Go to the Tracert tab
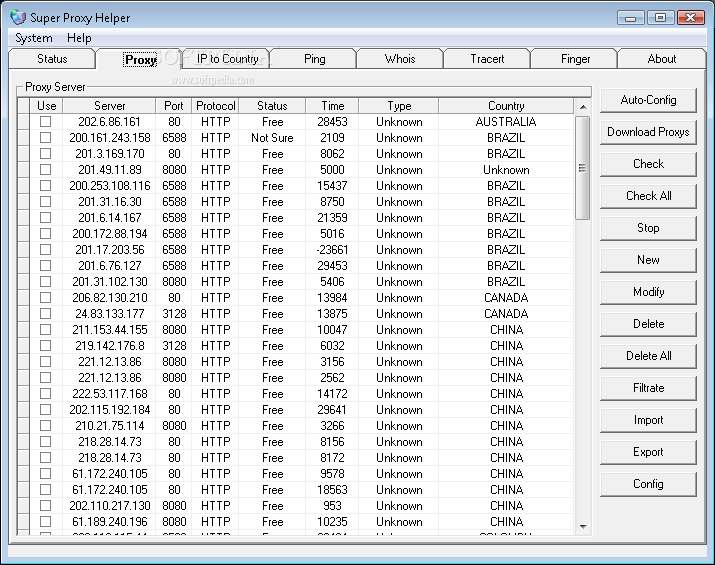Image resolution: width=715 pixels, height=565 pixels. (487, 59)
